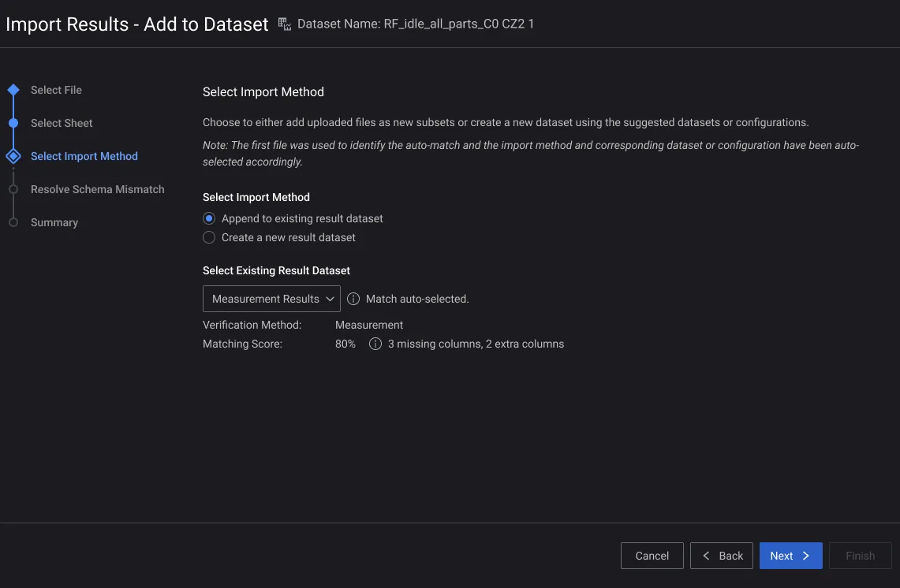Click the Dataset Name RF_idle_all_parts_C0 CZ2 1 text
Screen dimensions: 900x588
[x=416, y=24]
